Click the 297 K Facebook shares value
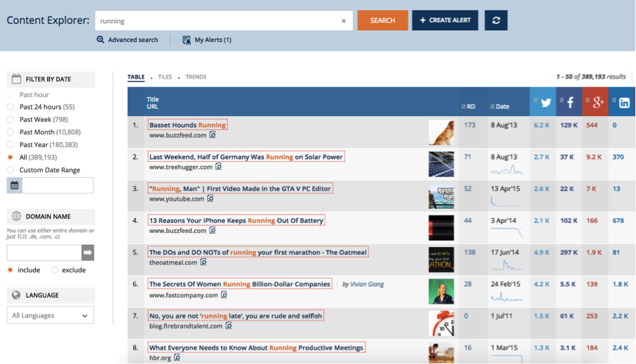636x364 pixels. [x=568, y=252]
